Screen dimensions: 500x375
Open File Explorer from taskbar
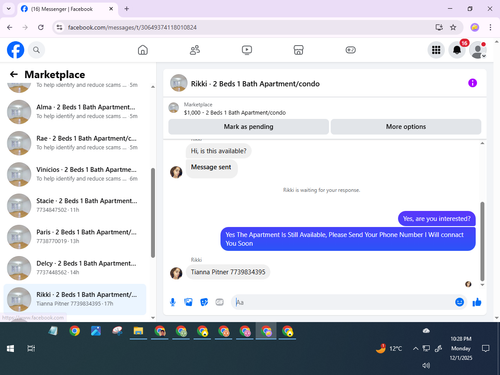(138, 331)
